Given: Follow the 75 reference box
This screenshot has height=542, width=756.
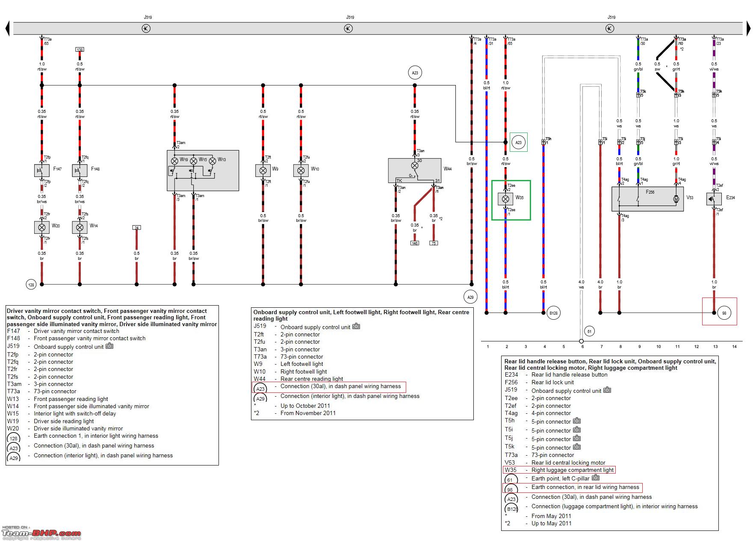Looking at the screenshot, I should click(x=434, y=243).
